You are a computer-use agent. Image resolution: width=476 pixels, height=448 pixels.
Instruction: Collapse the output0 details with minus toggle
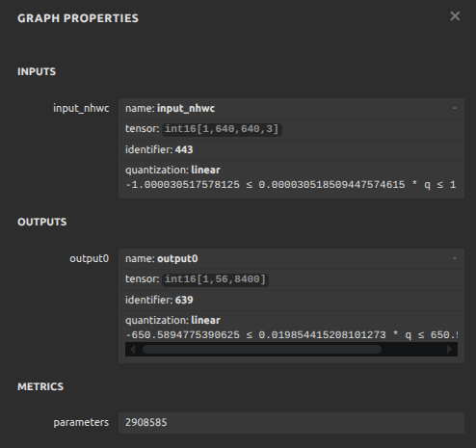(x=455, y=258)
